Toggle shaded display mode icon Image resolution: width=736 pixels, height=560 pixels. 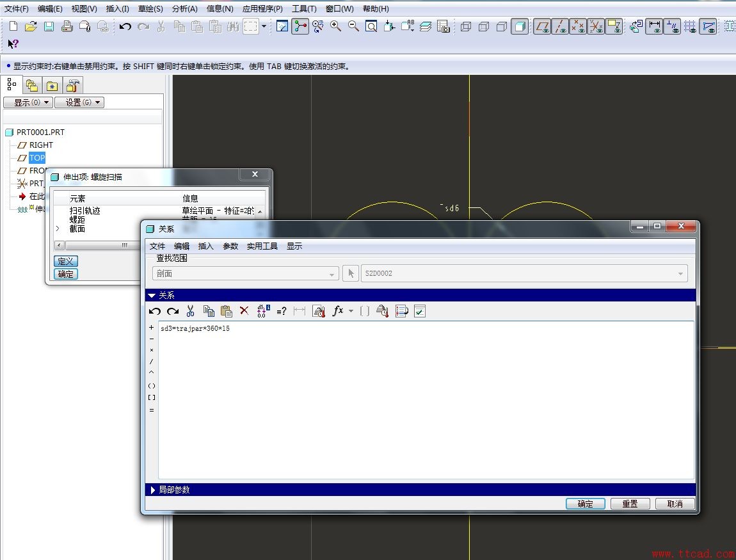tap(520, 26)
